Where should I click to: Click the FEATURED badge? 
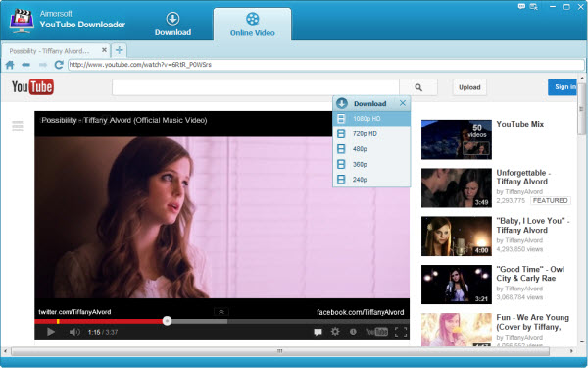coord(550,200)
